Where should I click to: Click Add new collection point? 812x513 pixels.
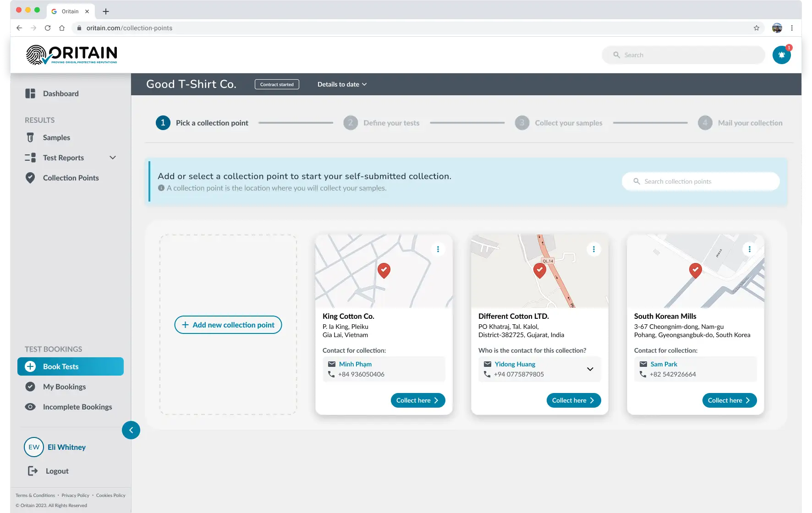tap(228, 325)
